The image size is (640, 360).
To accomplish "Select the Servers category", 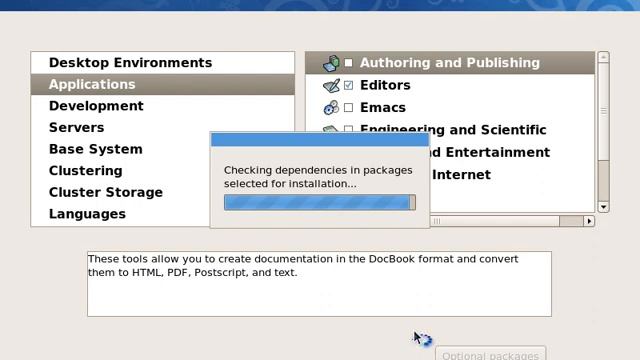I will pyautogui.click(x=162, y=128).
